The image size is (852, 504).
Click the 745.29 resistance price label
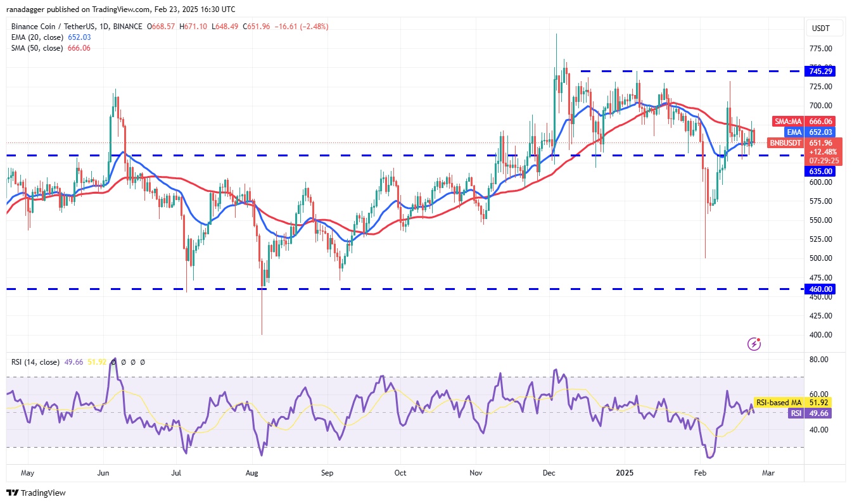click(x=820, y=71)
